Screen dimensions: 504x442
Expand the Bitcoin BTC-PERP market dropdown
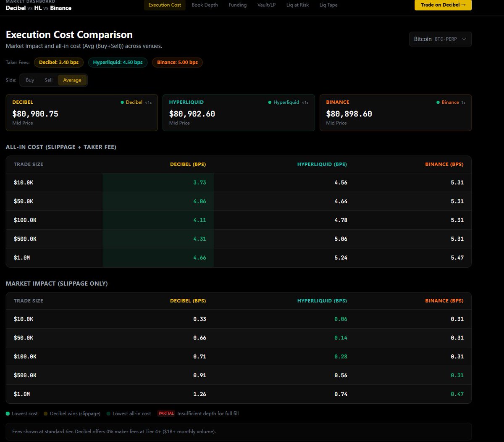tap(440, 39)
